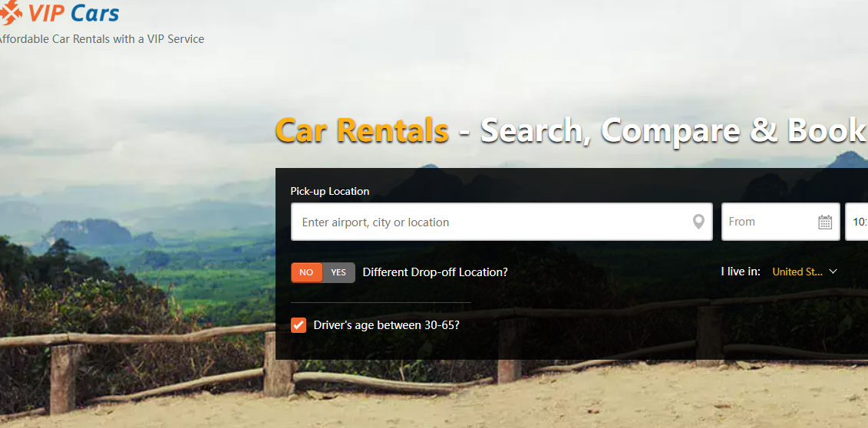Screen dimensions: 868x428
Task: Click the pick-up location input field
Action: 501,222
